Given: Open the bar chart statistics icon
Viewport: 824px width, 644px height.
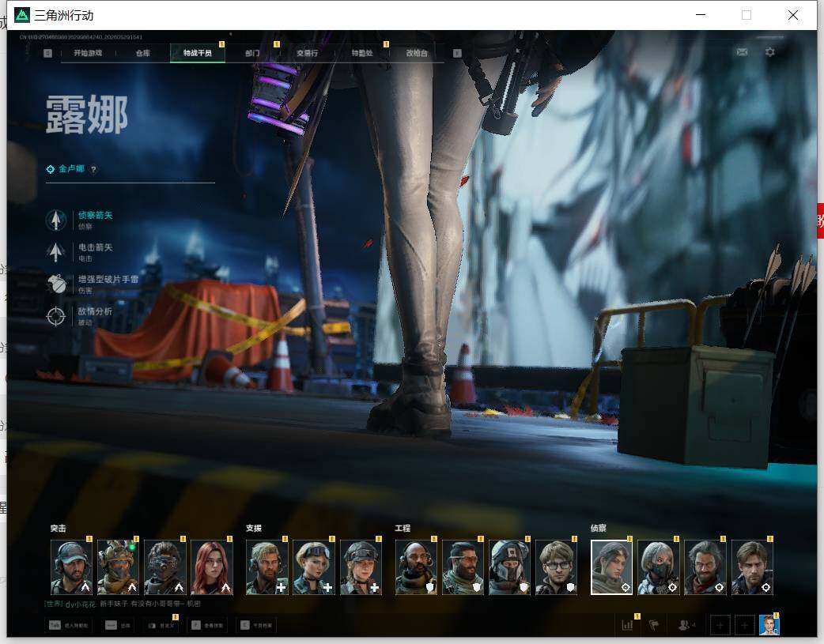Looking at the screenshot, I should click(x=627, y=625).
